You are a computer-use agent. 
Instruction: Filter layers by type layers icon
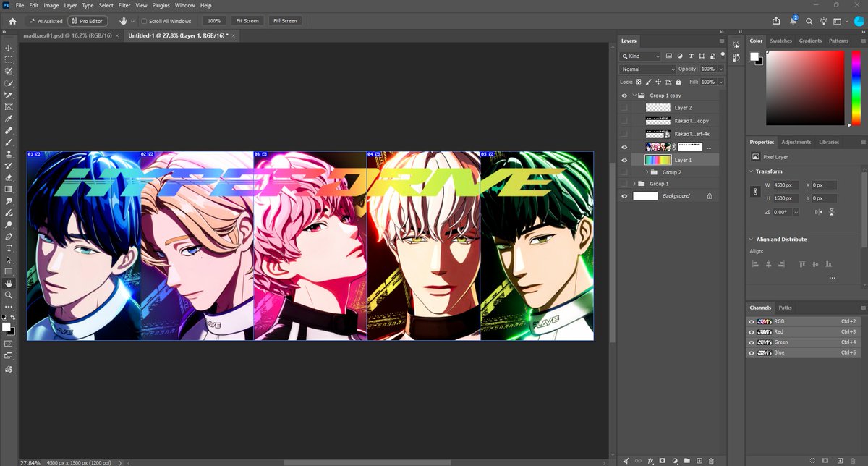(692, 56)
